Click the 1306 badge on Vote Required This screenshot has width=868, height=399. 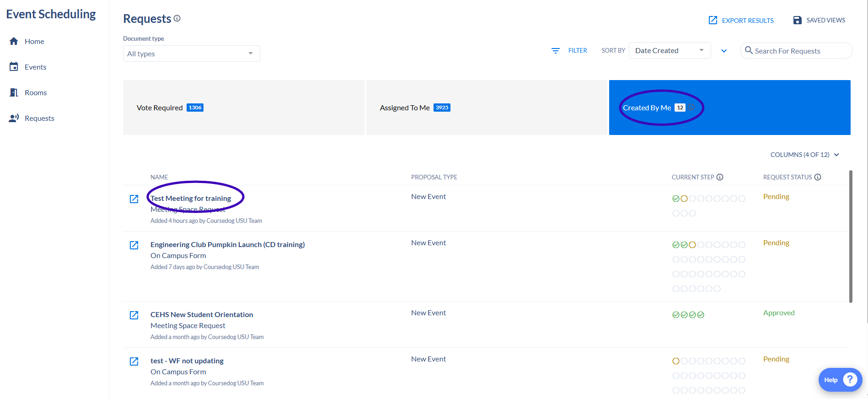tap(195, 108)
